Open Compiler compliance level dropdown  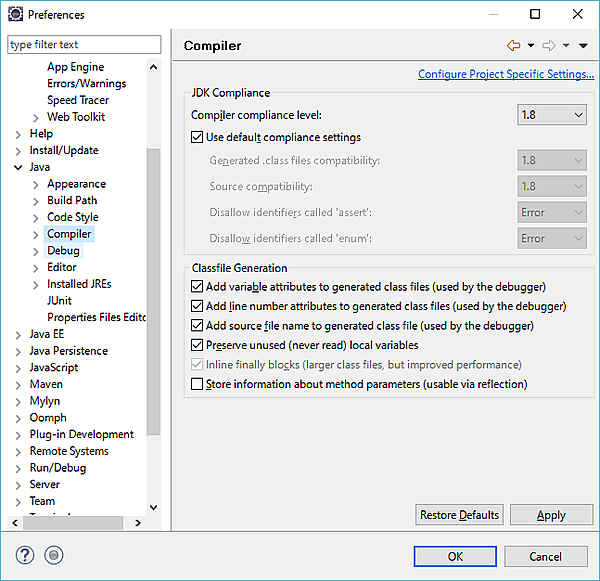point(552,115)
